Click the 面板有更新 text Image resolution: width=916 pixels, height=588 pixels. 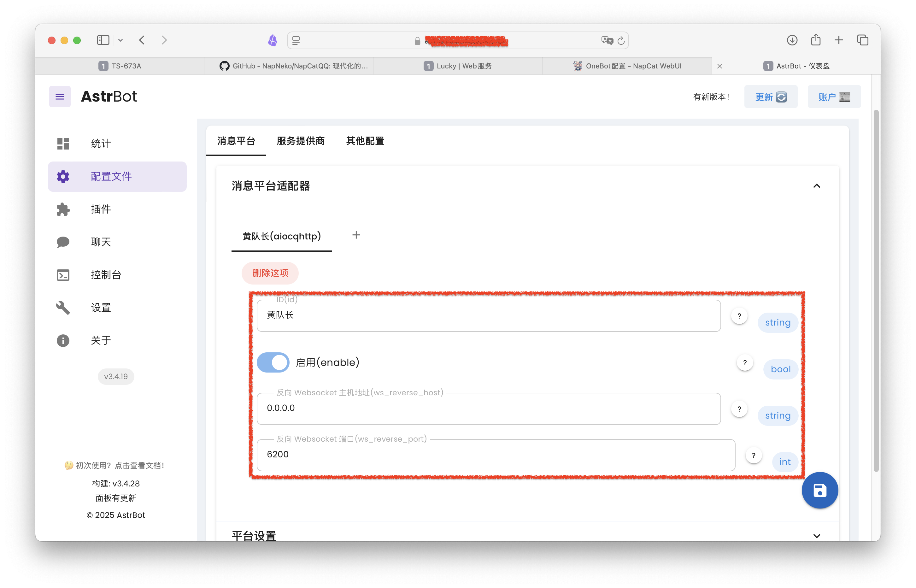116,498
